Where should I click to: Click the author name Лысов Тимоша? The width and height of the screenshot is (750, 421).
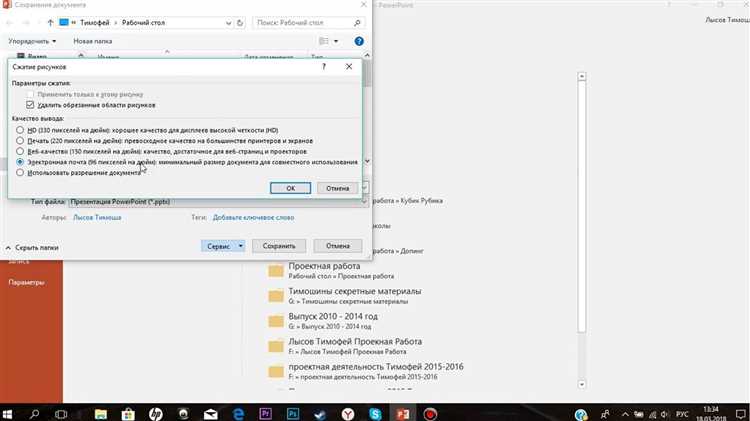click(x=97, y=217)
